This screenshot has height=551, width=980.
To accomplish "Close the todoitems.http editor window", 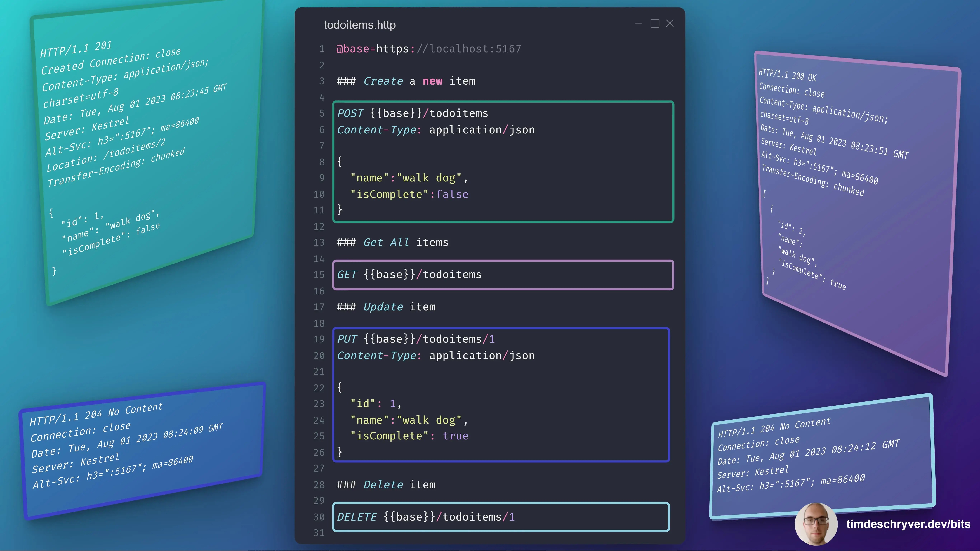I will point(670,23).
